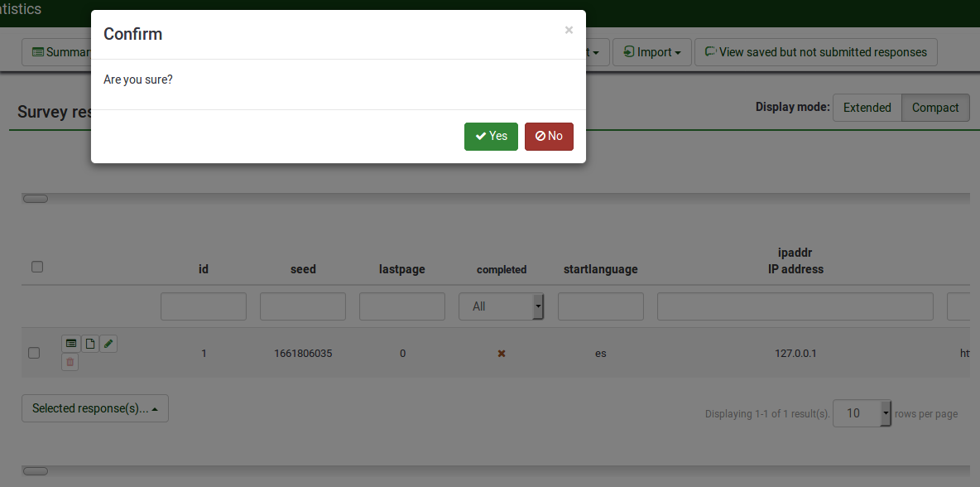The image size is (980, 487).
Task: Open the Summary toolbar button
Action: coord(56,52)
